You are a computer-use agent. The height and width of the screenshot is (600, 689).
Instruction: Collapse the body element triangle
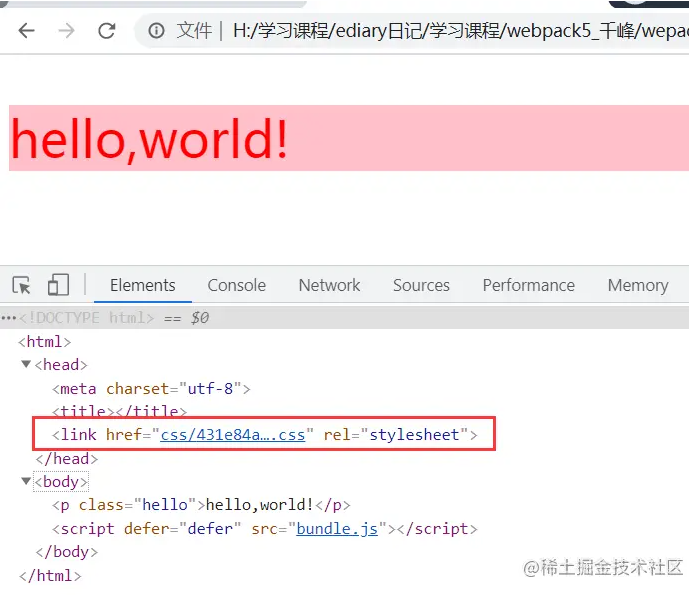pos(26,481)
